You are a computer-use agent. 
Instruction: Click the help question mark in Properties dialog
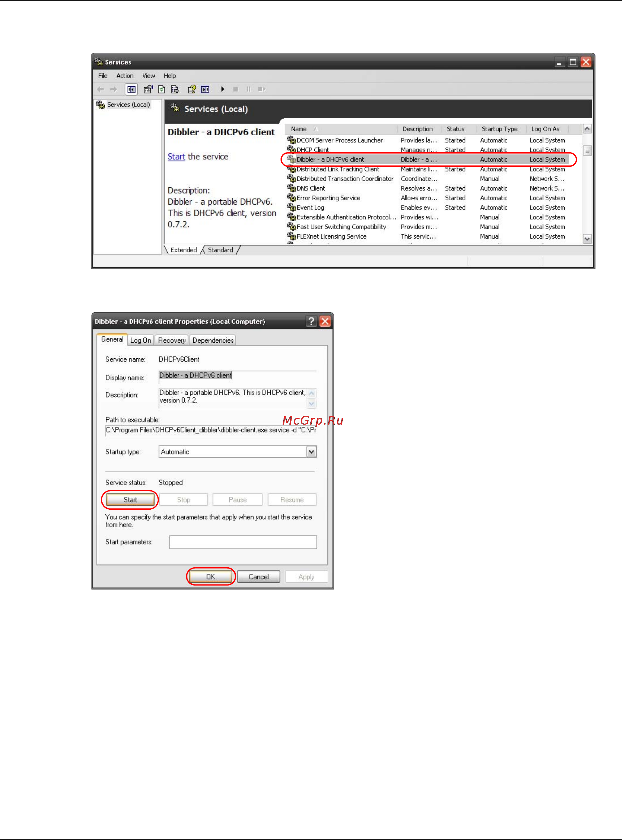pos(311,321)
